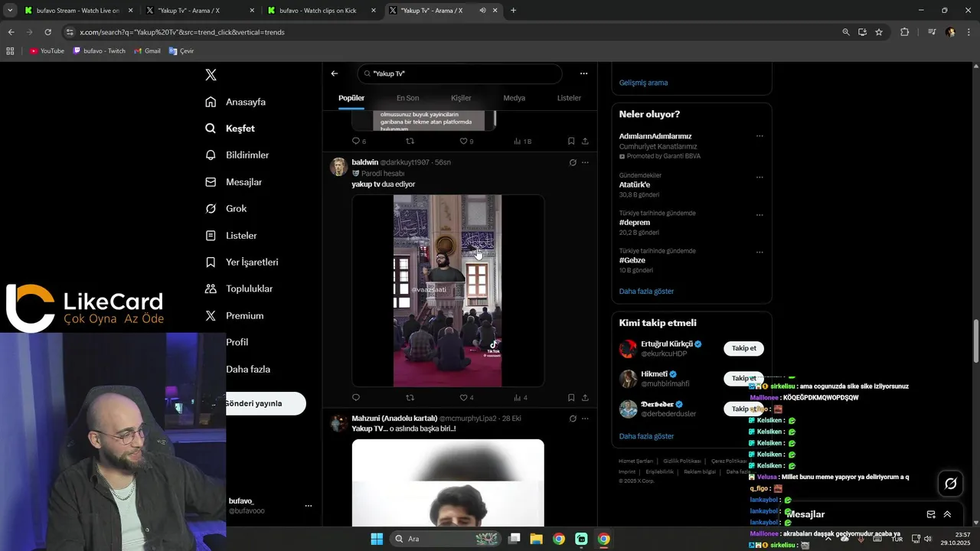Play baldwin's mosque video thumbnail
The height and width of the screenshot is (551, 980).
click(448, 291)
